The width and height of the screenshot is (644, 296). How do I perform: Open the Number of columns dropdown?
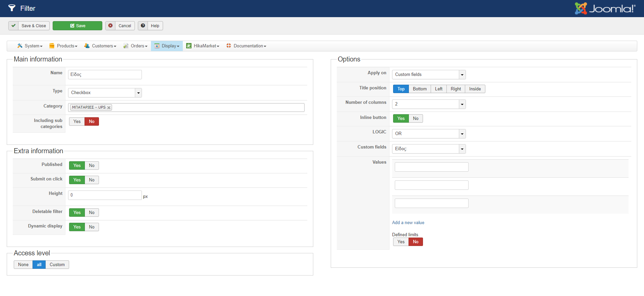(x=429, y=104)
